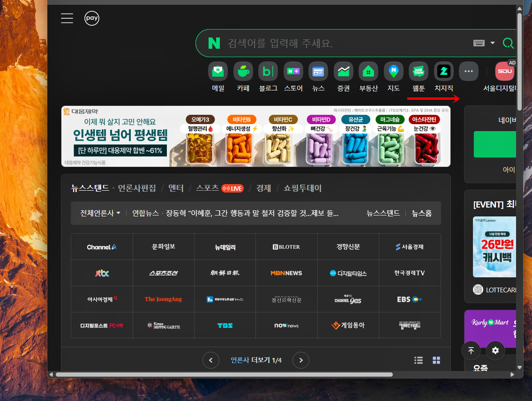Open 아시아경제 press logo
Image resolution: width=532 pixels, height=401 pixels.
[102, 299]
